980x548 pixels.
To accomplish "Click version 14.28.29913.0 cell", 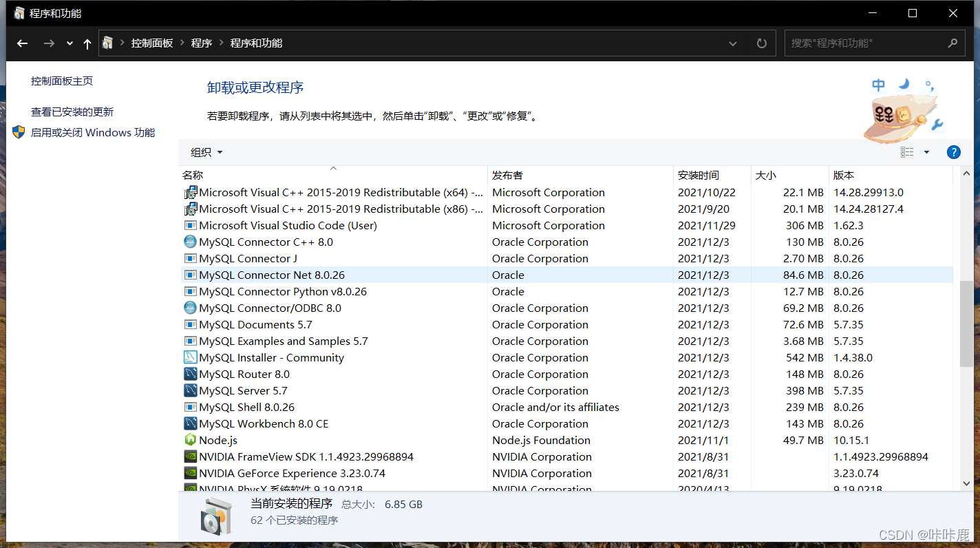I will 868,192.
